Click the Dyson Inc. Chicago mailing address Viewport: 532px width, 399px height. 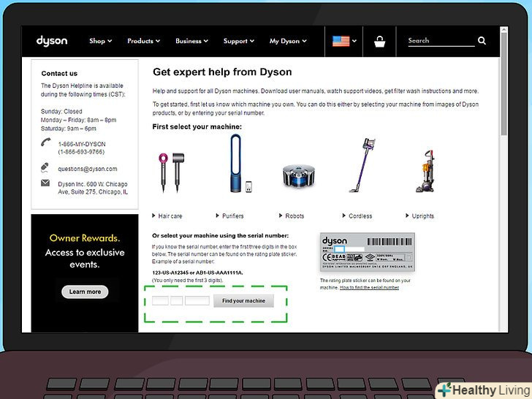coord(93,188)
